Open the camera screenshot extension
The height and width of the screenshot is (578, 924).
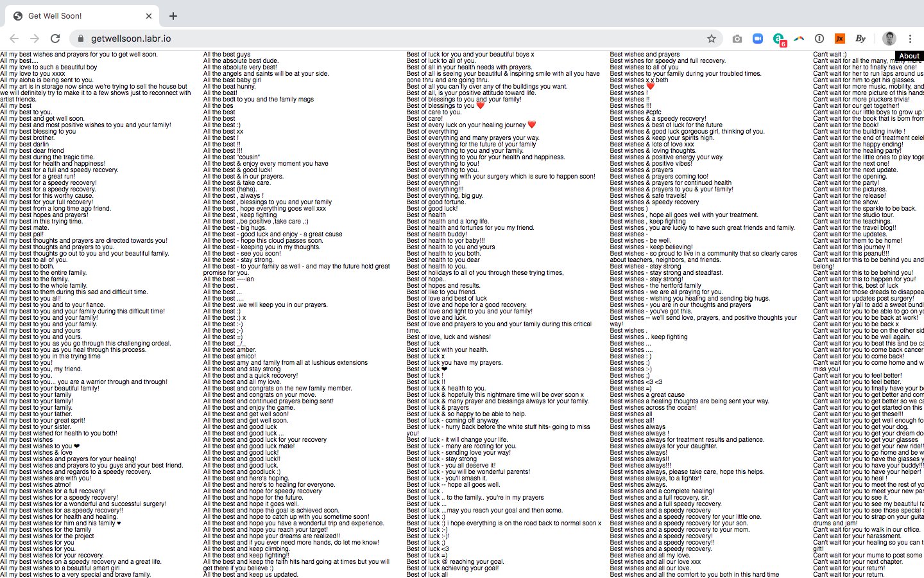tap(737, 39)
